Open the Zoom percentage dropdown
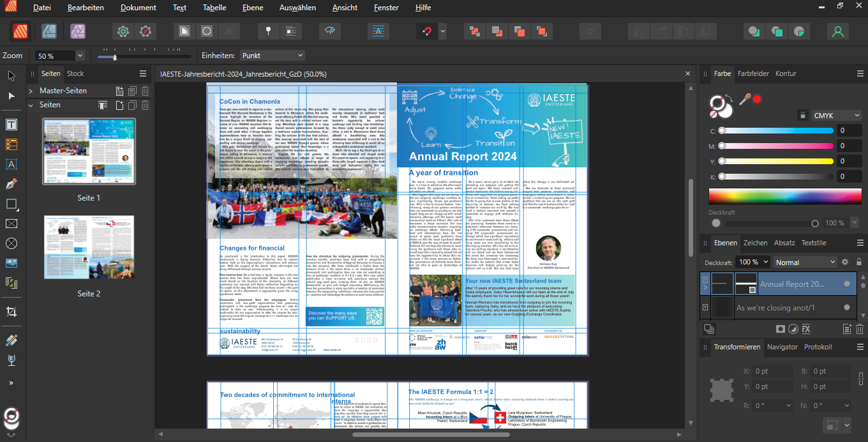This screenshot has width=868, height=442. (80, 56)
